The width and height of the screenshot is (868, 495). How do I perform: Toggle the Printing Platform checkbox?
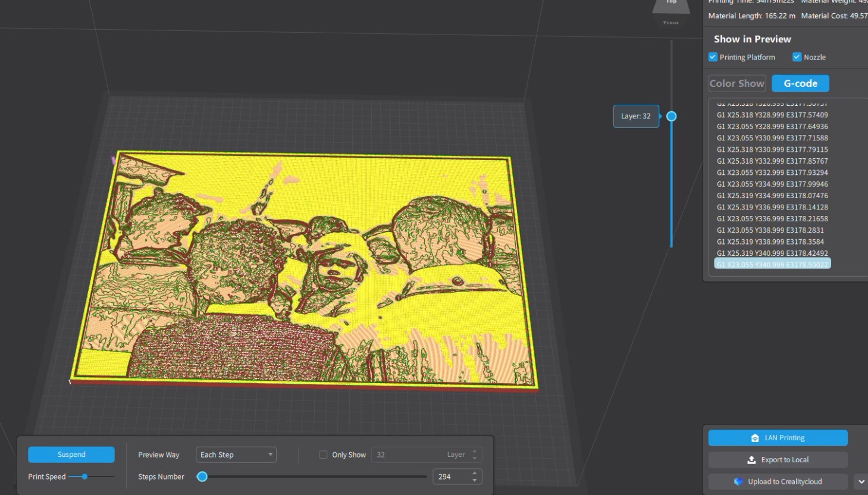click(713, 57)
